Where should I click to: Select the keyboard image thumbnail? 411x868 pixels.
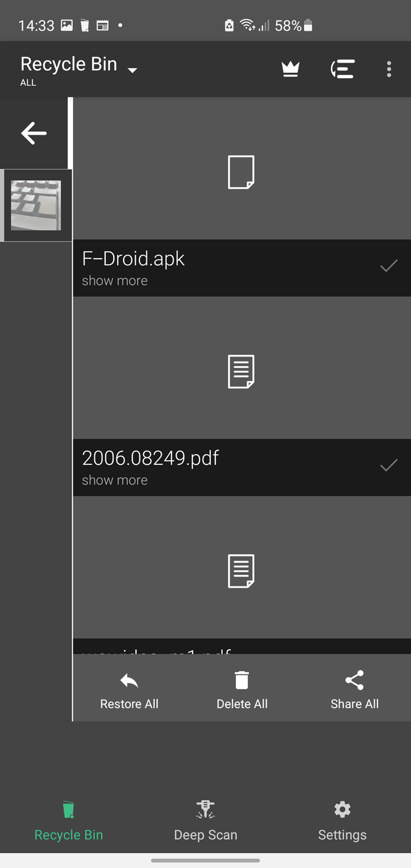pos(36,206)
